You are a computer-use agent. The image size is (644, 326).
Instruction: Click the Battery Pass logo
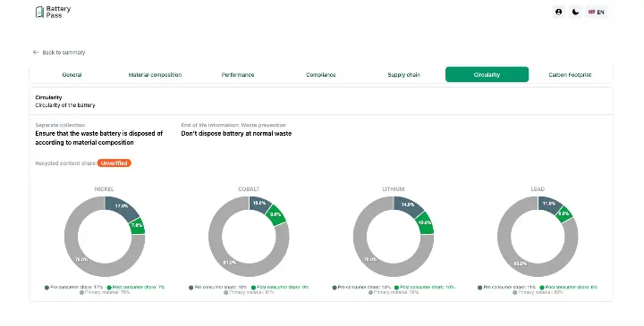pos(54,12)
